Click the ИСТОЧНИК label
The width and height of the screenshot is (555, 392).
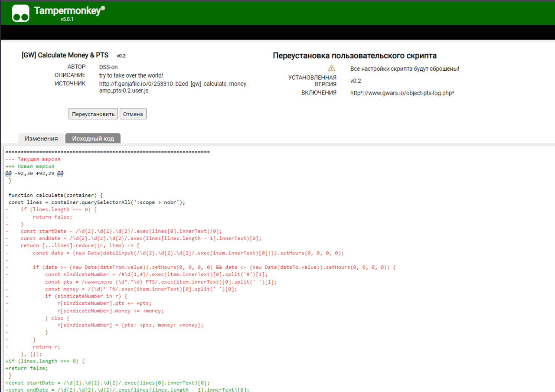pyautogui.click(x=70, y=84)
